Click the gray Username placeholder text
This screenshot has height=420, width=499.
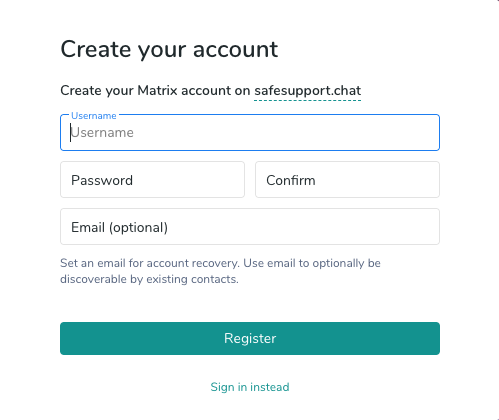coord(102,133)
